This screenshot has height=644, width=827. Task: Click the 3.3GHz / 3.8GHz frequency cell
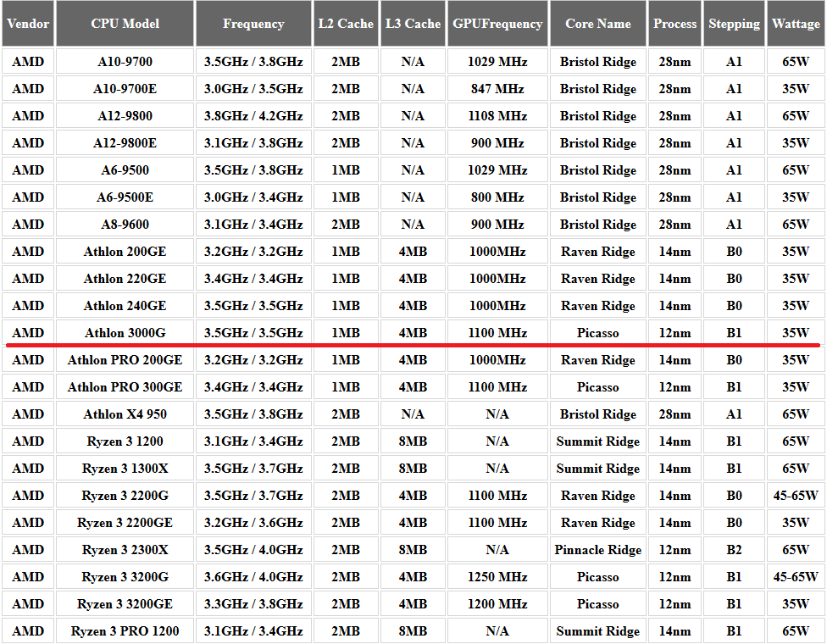click(253, 604)
